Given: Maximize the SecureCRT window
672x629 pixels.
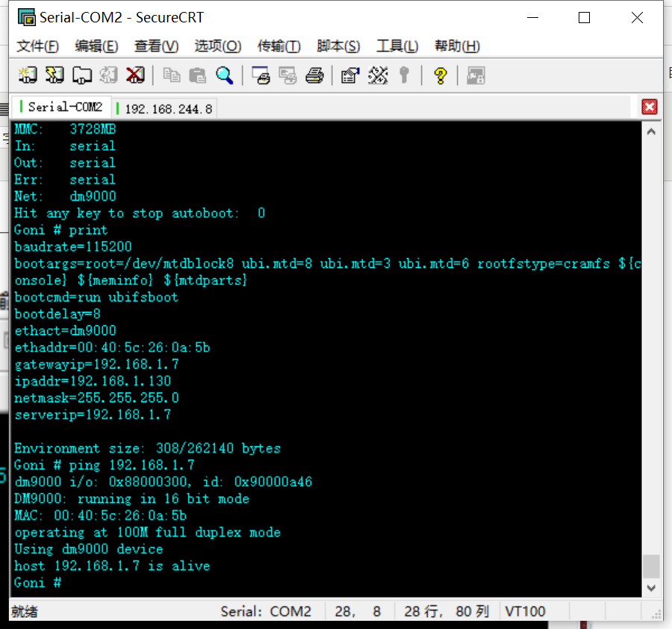Looking at the screenshot, I should click(x=584, y=18).
